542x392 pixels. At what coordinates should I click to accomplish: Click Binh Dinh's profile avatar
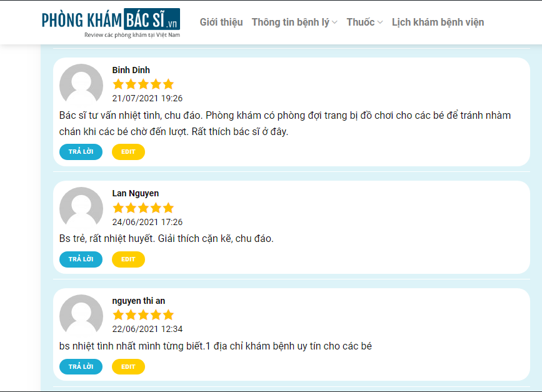coord(81,84)
